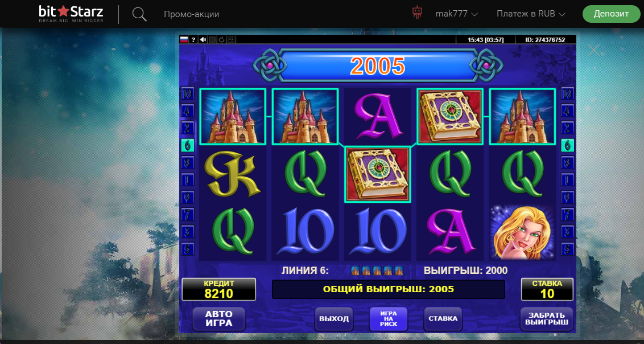Click the СТАВКА bet button
Image resolution: width=644 pixels, height=344 pixels.
tap(443, 318)
